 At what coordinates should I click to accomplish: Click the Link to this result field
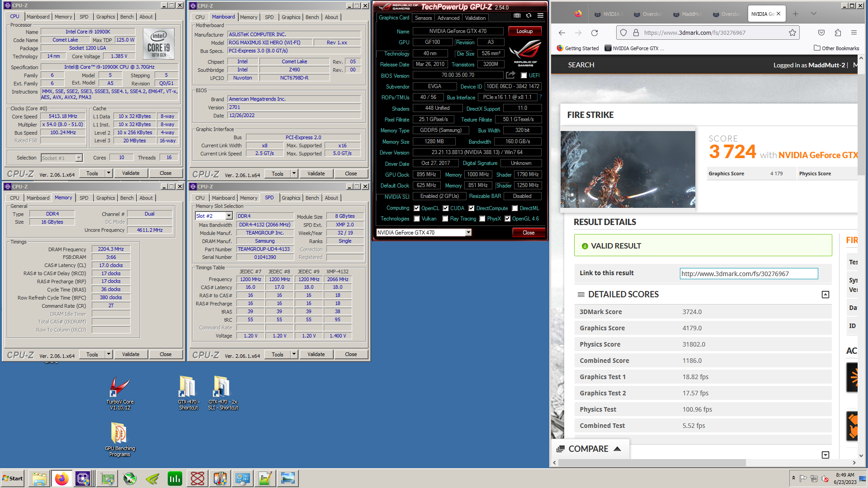pos(749,274)
